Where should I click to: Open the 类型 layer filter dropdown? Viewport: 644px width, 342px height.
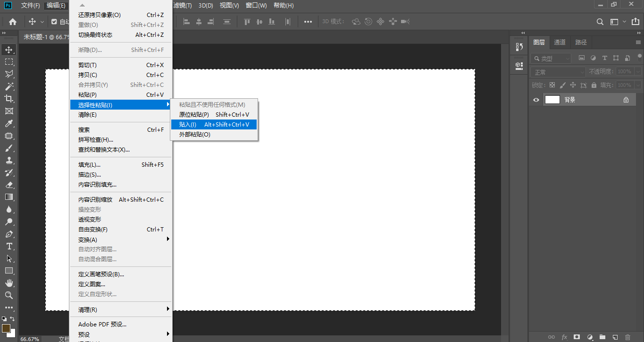(551, 59)
